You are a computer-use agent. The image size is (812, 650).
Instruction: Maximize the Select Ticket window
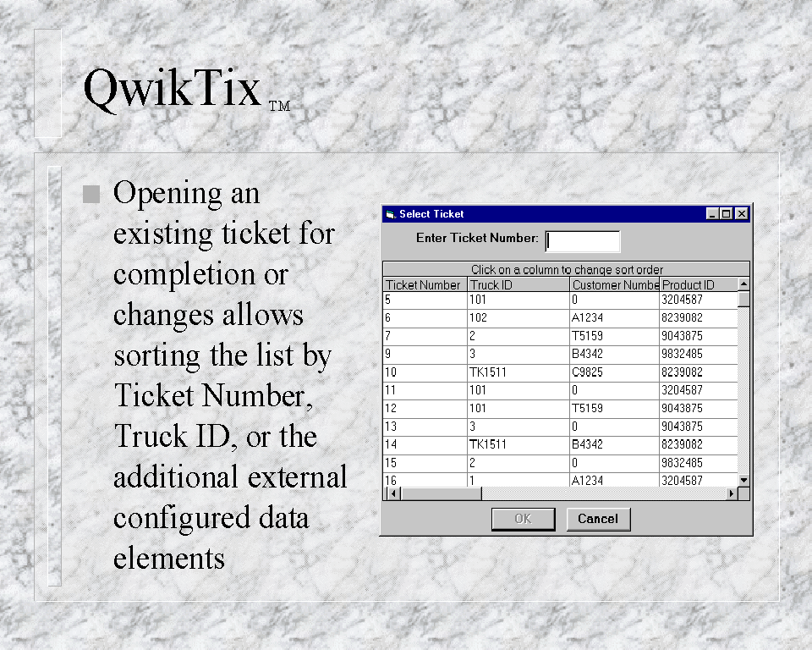[x=727, y=214]
